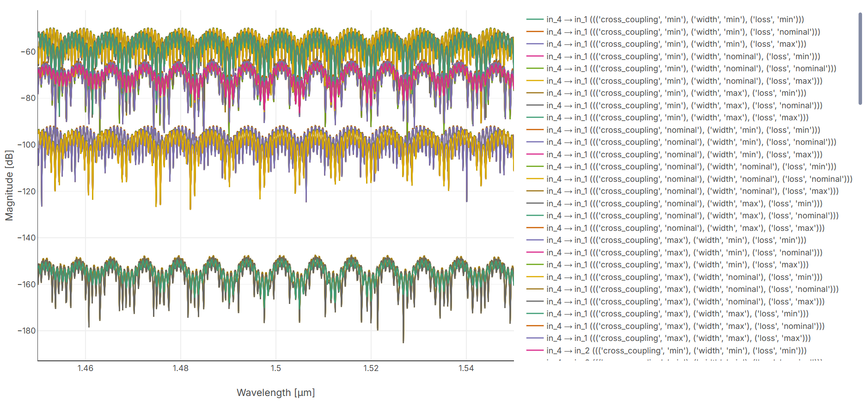The image size is (868, 402).
Task: Click the legend vertical scrollbar thumb
Action: click(860, 59)
